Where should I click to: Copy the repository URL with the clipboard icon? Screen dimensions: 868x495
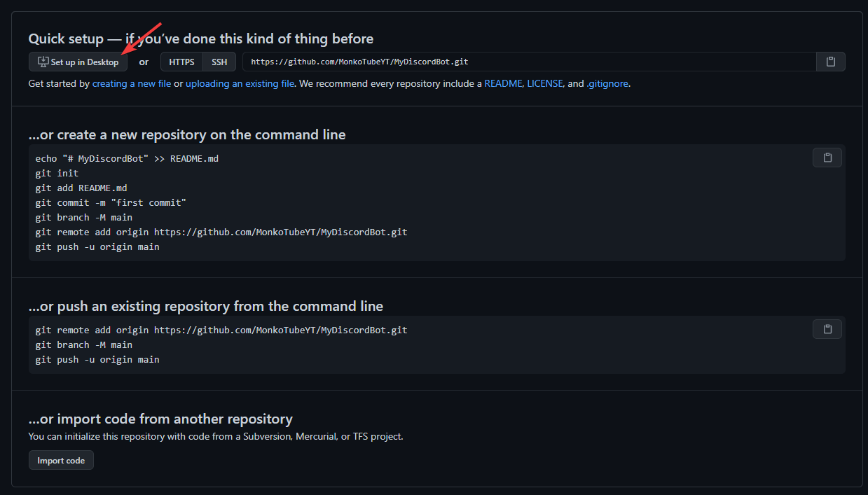point(830,62)
